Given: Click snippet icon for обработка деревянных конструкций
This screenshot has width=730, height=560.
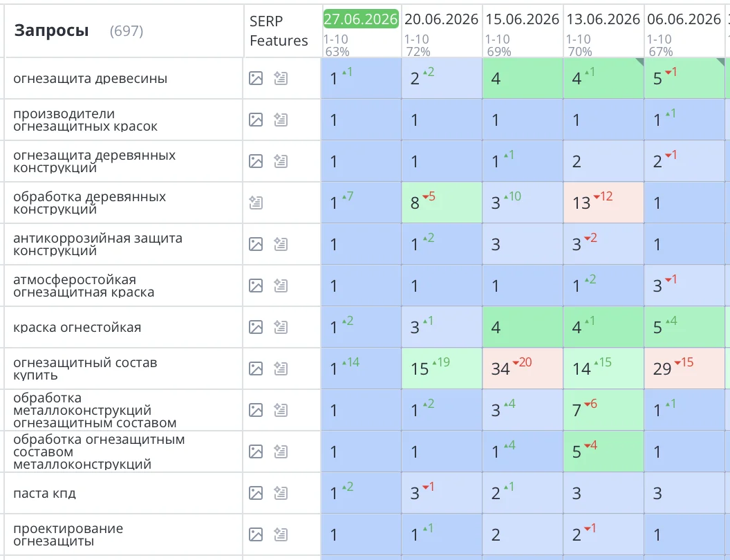Looking at the screenshot, I should pos(256,203).
